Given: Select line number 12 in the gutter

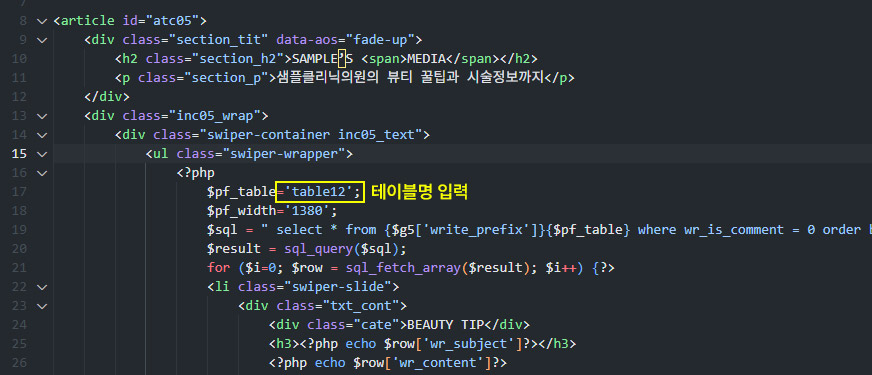Looking at the screenshot, I should coord(19,97).
